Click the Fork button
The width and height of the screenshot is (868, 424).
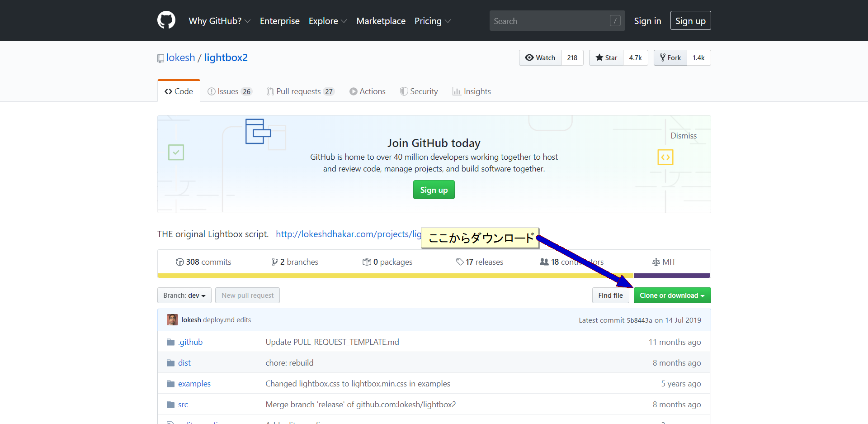(670, 58)
